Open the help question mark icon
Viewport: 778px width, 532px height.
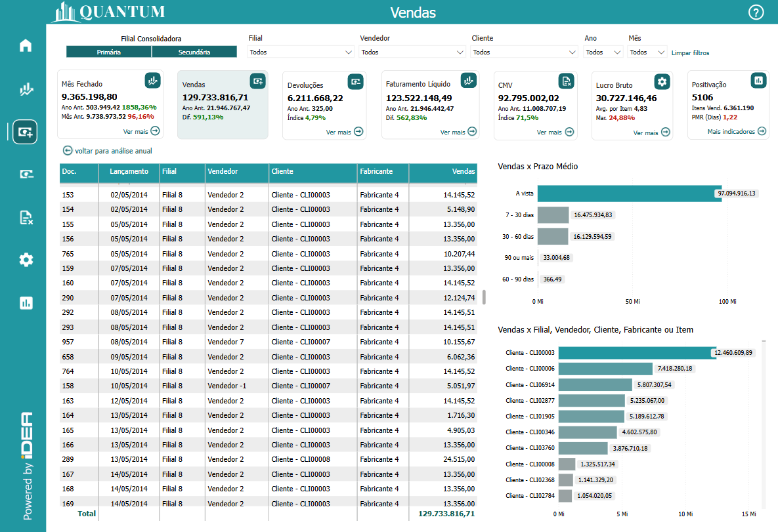[x=756, y=12]
